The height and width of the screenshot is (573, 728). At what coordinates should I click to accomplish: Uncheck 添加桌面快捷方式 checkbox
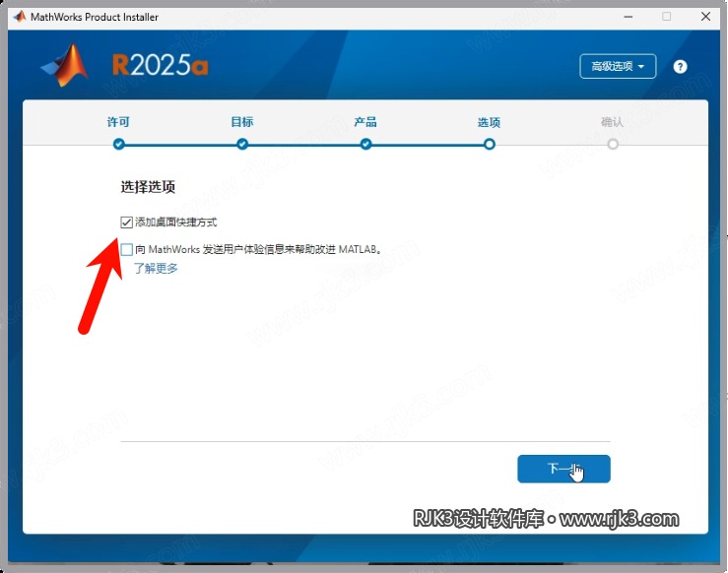126,223
